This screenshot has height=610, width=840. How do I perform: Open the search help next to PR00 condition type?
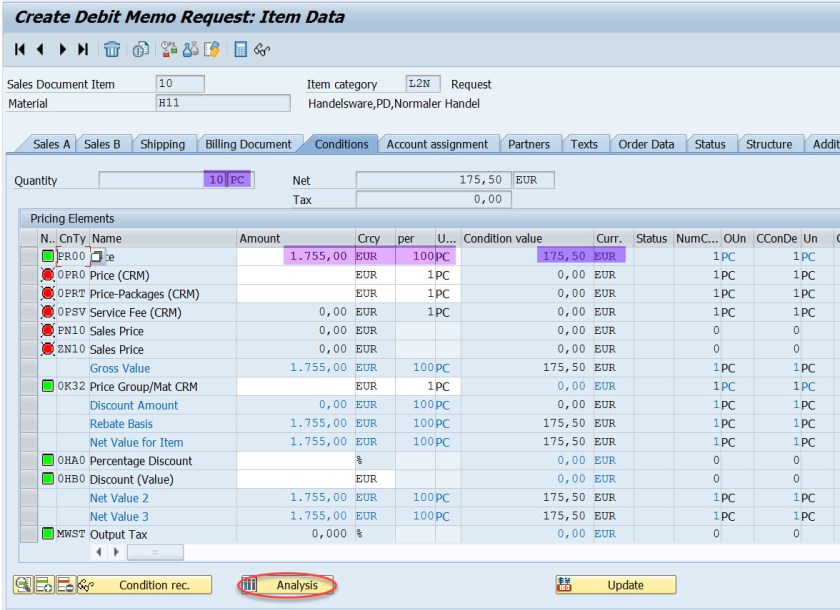(97, 257)
